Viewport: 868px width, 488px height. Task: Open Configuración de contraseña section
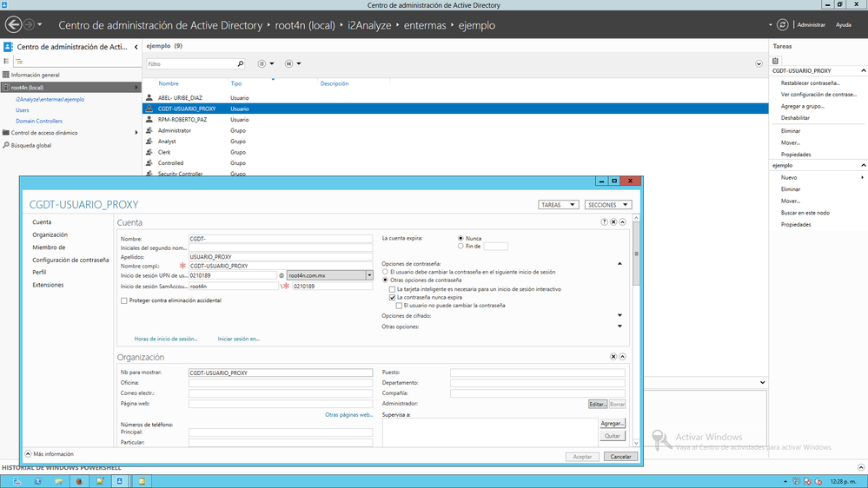(x=70, y=260)
